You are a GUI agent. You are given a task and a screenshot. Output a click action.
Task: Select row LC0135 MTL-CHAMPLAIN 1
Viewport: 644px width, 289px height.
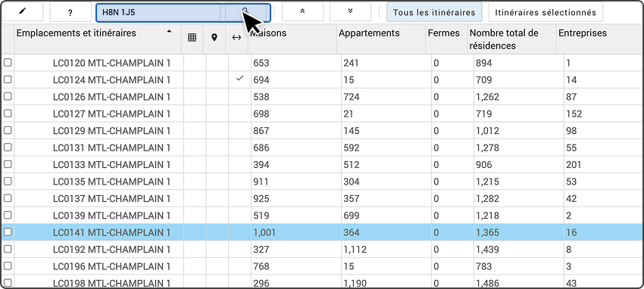point(322,181)
